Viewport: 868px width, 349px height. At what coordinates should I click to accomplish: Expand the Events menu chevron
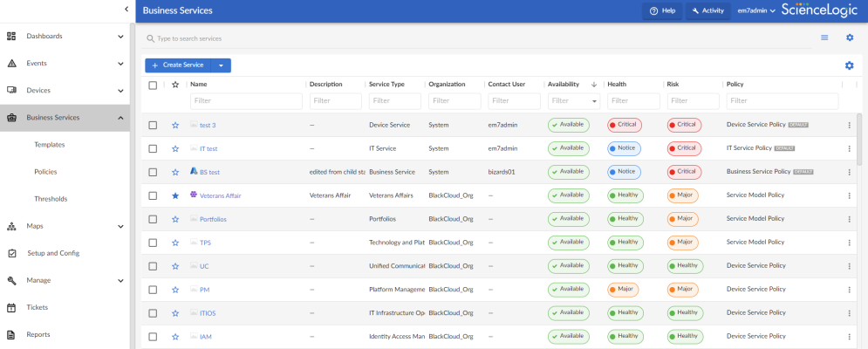pos(120,64)
